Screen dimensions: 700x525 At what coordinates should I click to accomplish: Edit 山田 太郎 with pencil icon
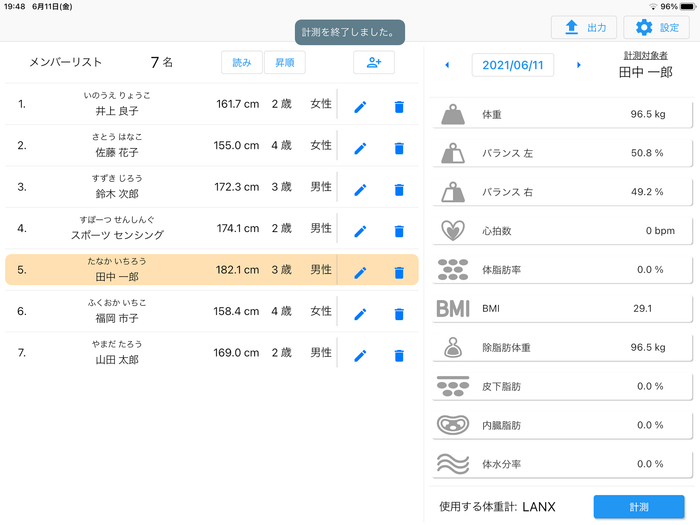pos(360,355)
